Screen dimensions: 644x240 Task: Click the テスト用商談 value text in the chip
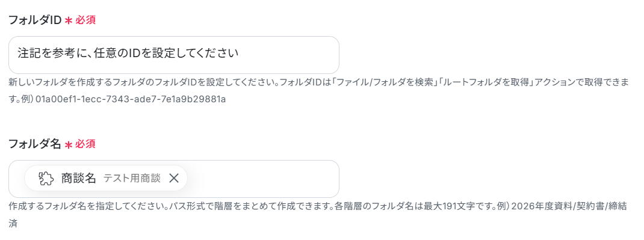(x=132, y=178)
